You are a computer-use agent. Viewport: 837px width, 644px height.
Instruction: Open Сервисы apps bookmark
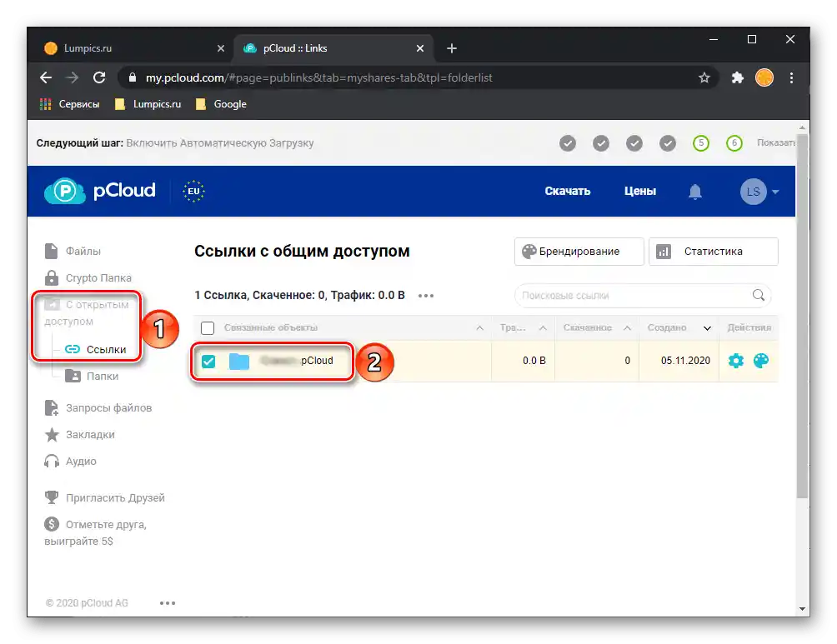pyautogui.click(x=69, y=104)
